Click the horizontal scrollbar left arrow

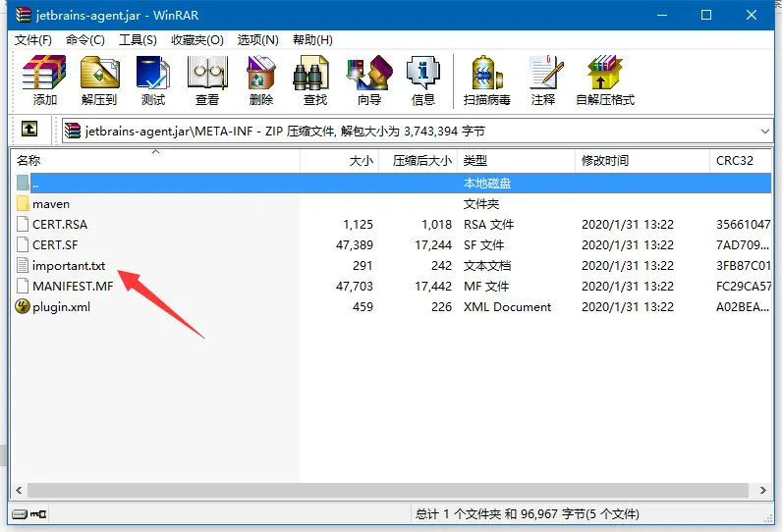pos(19,490)
